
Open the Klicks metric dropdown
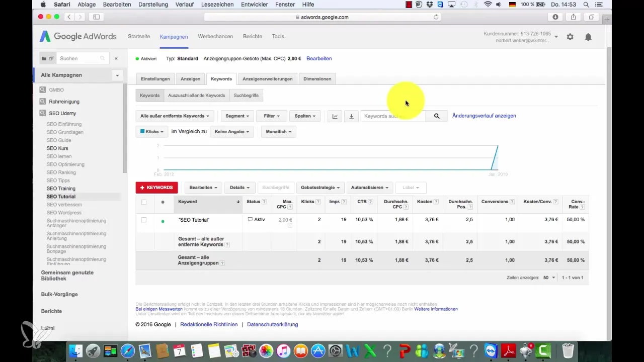152,132
